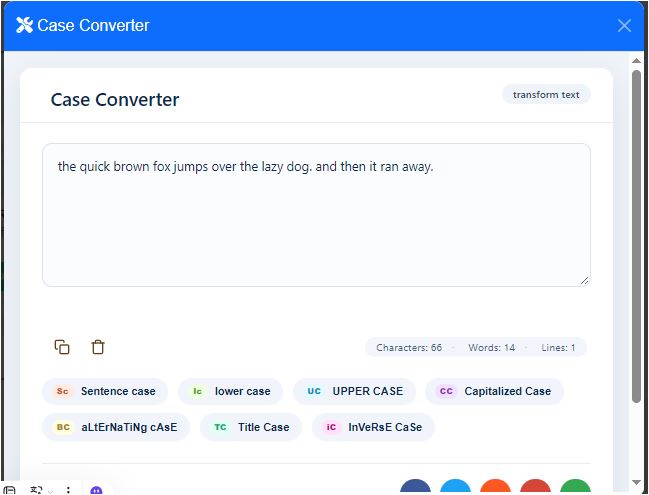
Task: Clear the text using the trash icon
Action: (98, 347)
